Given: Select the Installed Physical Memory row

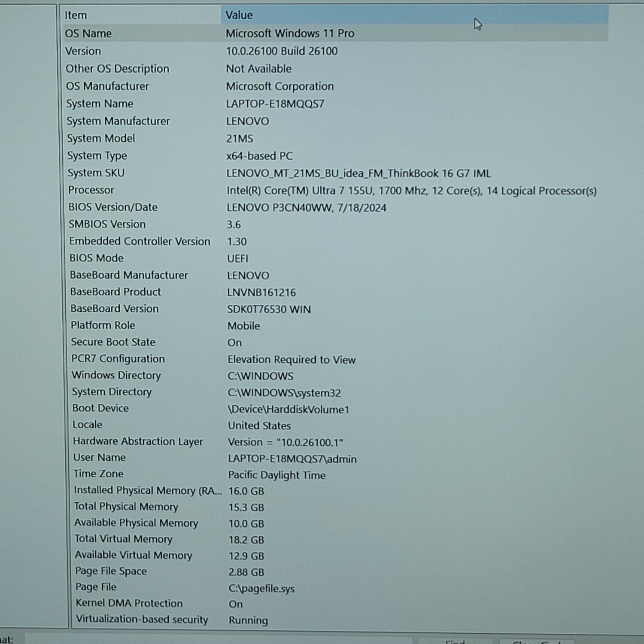Looking at the screenshot, I should click(147, 490).
